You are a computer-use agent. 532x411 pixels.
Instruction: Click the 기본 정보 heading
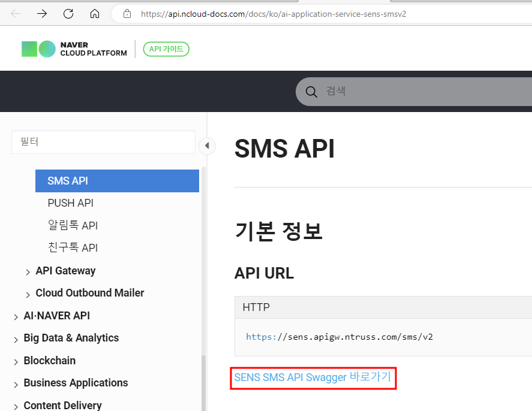tap(278, 231)
